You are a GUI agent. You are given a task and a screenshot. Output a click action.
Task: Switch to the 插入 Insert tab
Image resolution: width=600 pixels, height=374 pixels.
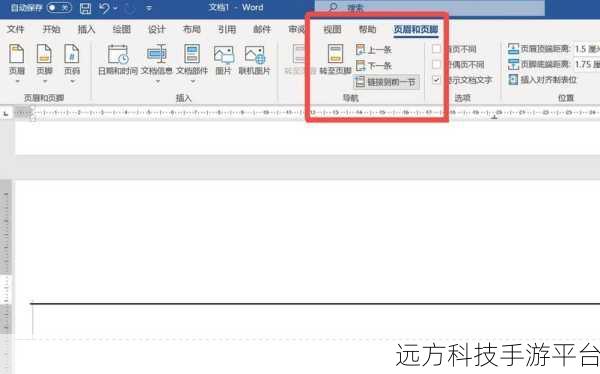click(x=86, y=29)
